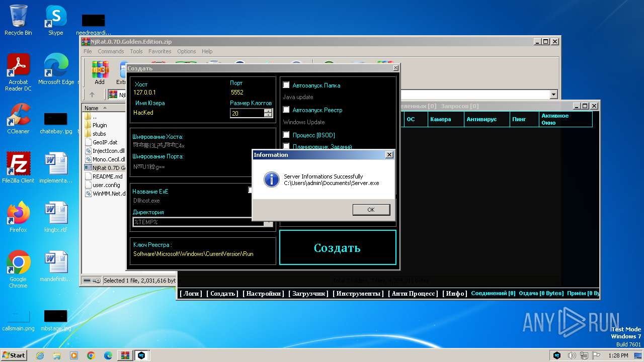Switch to [Загрузчик] tab
Viewport: 644px width, 362px height.
(x=308, y=294)
